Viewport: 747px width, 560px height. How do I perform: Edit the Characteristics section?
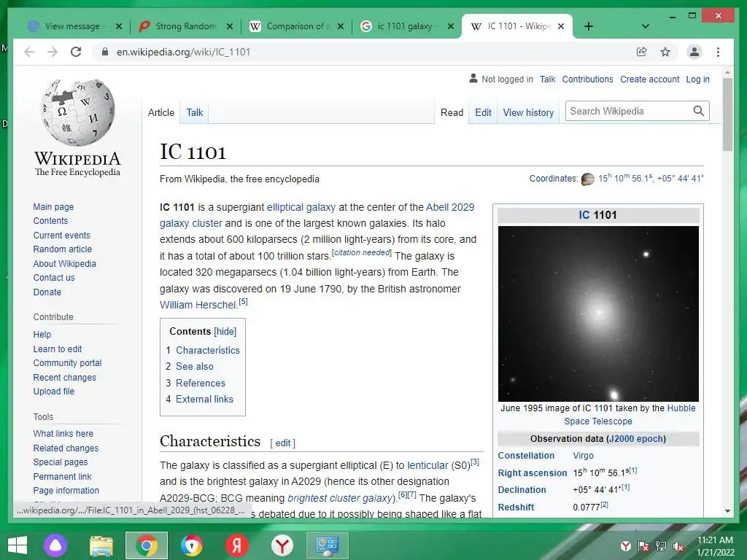[x=282, y=443]
